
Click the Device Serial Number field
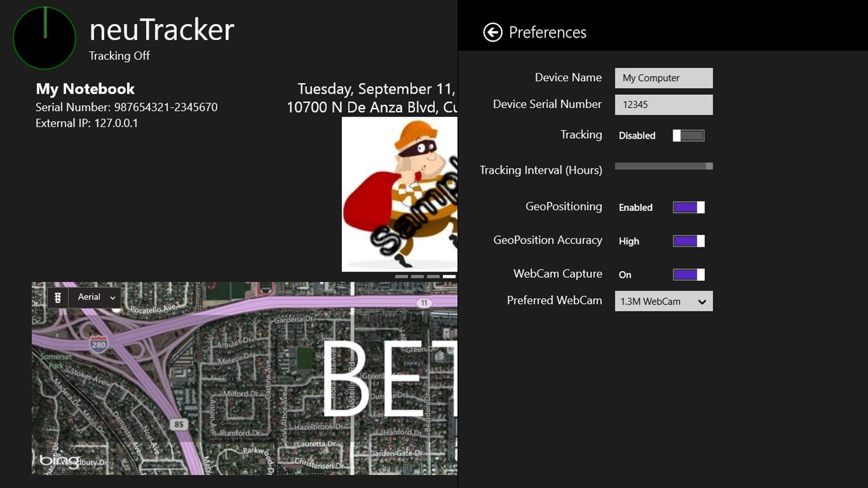tap(663, 104)
